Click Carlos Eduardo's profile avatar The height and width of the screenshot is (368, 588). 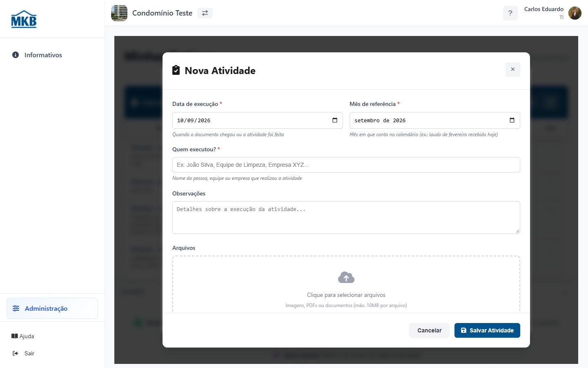pos(575,13)
